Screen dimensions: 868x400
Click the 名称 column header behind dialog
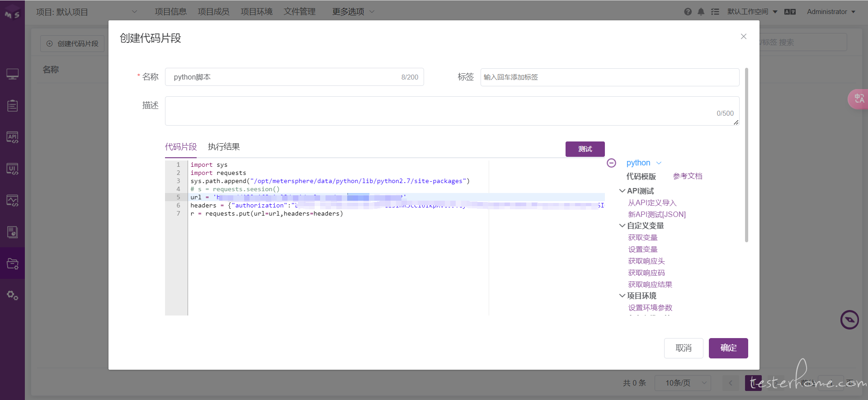click(x=51, y=70)
